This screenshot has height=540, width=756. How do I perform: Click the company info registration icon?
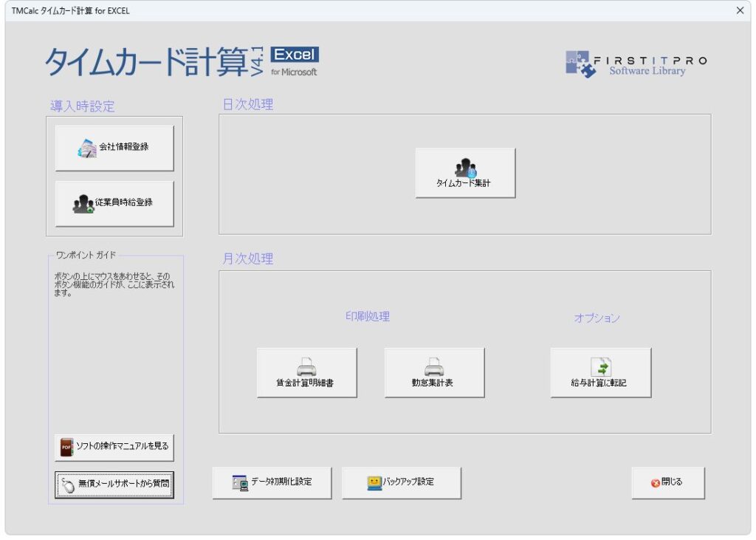pos(87,148)
